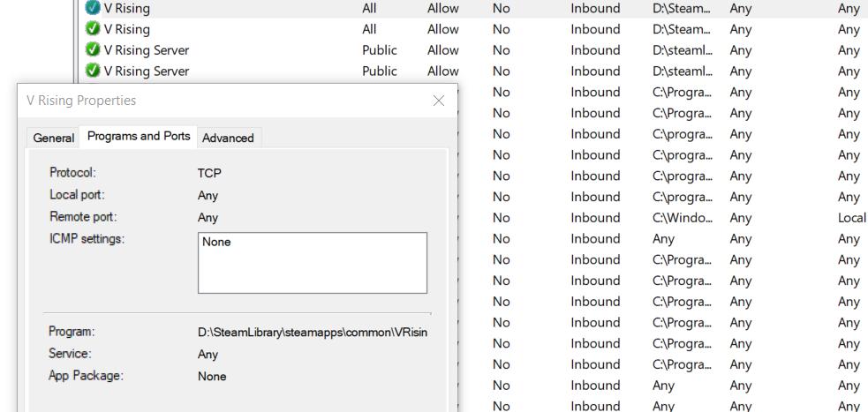Screen dimensions: 868x412
Task: Click the V Rising Properties title text
Action: [81, 100]
